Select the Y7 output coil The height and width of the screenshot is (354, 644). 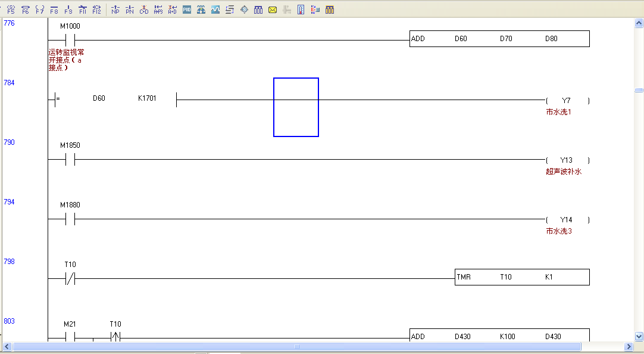click(x=567, y=100)
